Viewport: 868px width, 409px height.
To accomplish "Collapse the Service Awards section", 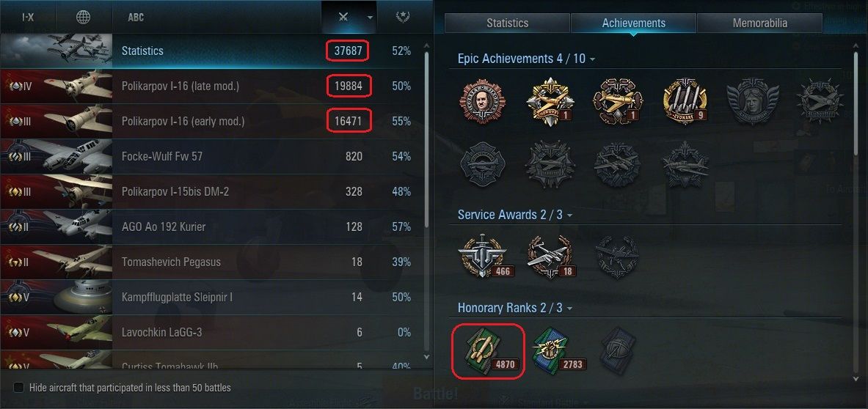I will click(569, 215).
